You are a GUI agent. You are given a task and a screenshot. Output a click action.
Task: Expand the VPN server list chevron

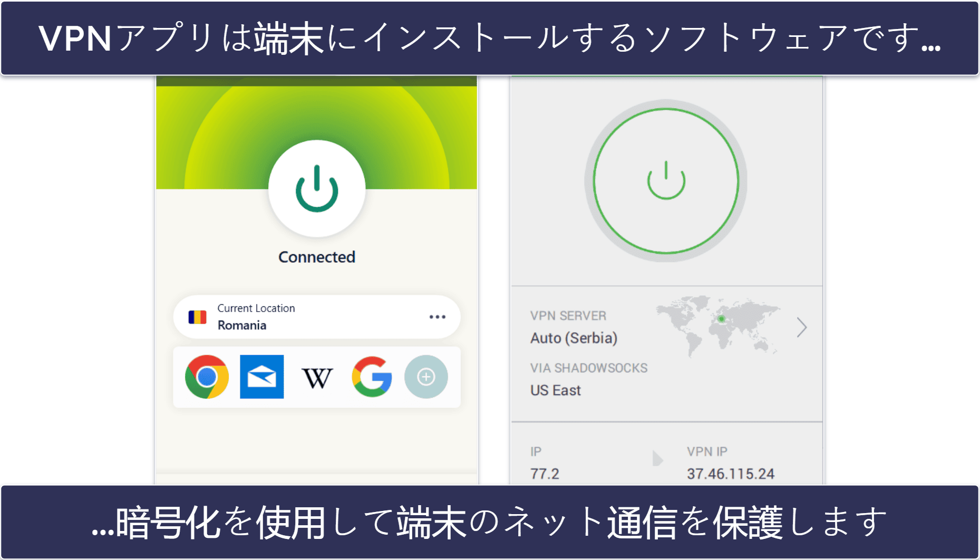pyautogui.click(x=802, y=327)
